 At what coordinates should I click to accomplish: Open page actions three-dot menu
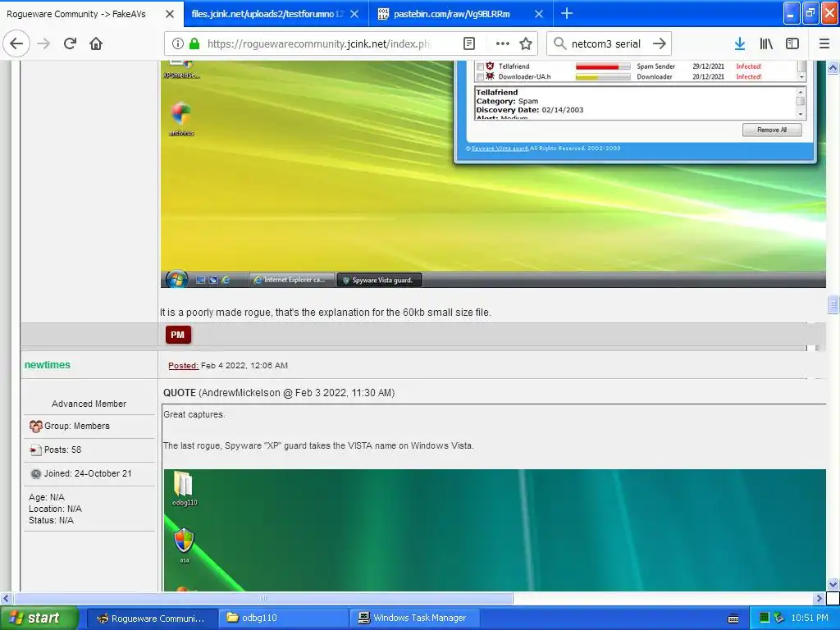503,43
